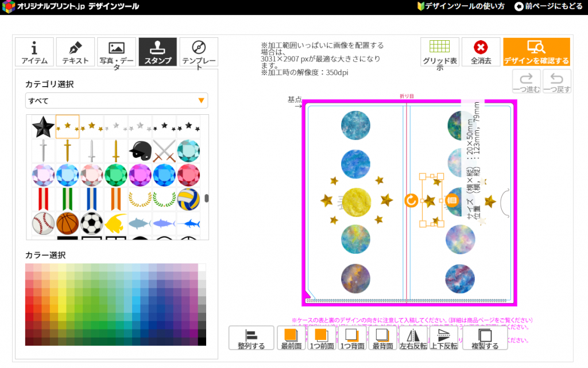Select the soccer ball stamp
Image resolution: width=588 pixels, height=368 pixels.
(x=92, y=223)
